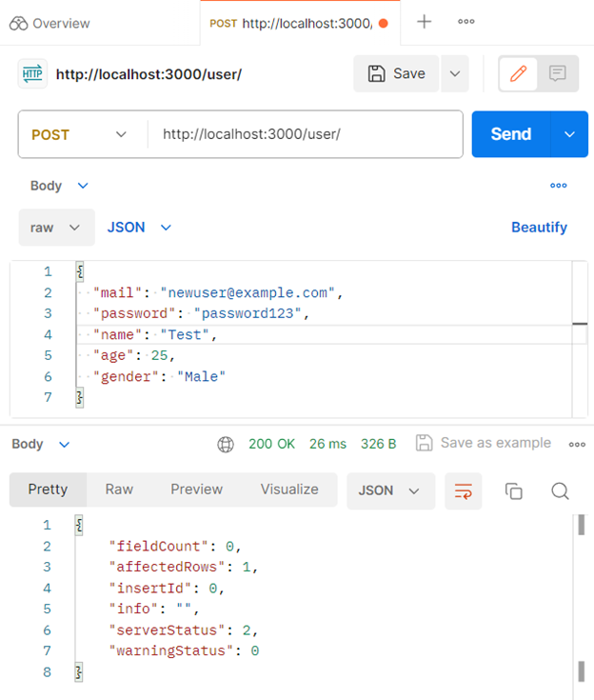Search within the response body

click(x=560, y=490)
